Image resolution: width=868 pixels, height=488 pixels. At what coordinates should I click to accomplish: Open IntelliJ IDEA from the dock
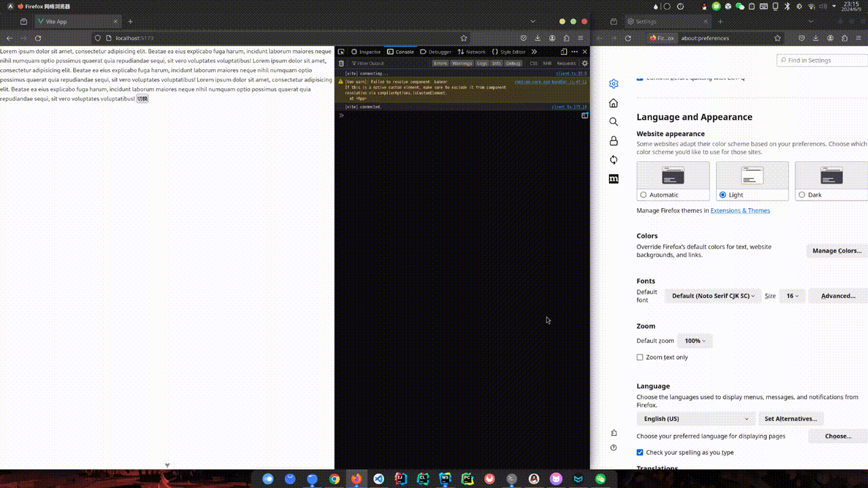pyautogui.click(x=400, y=479)
